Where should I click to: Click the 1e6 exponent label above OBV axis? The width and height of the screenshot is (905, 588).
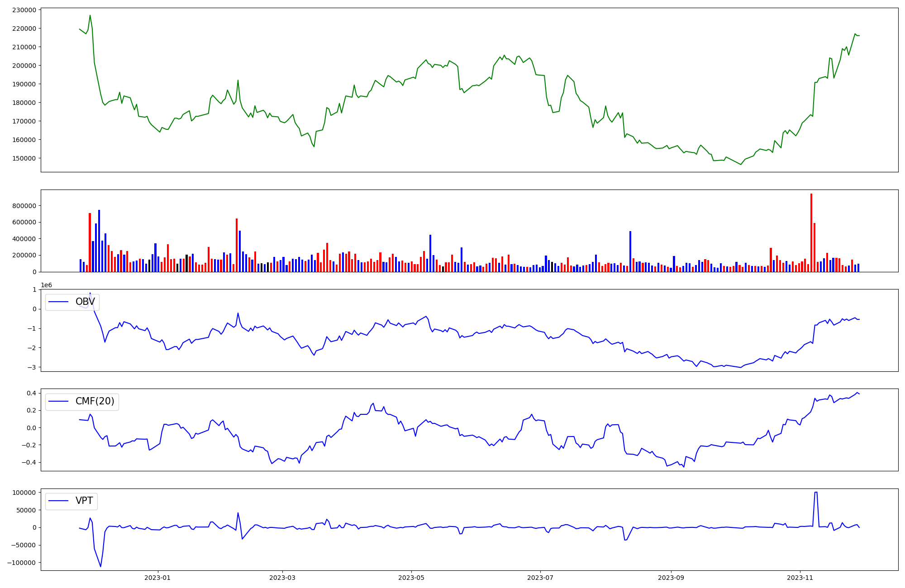pos(47,285)
